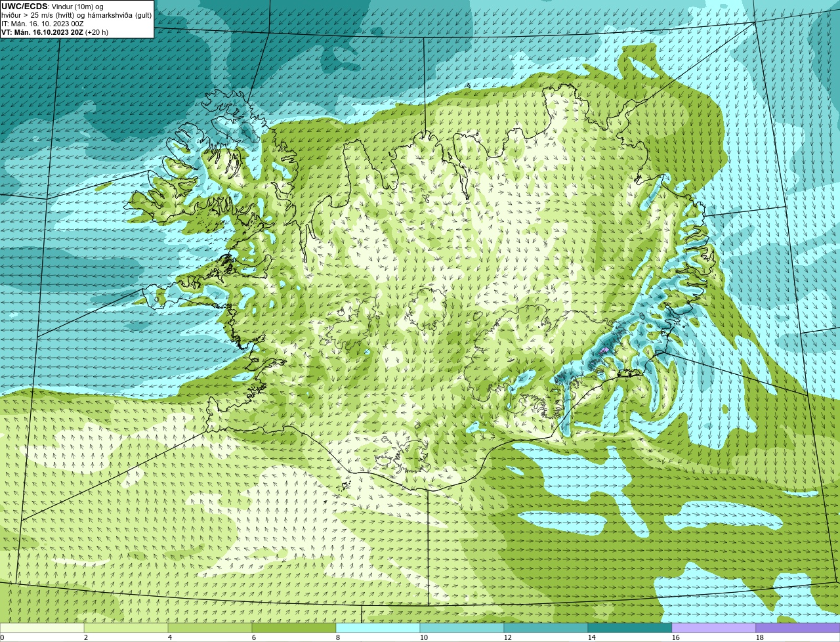Screen dimensions: 840x642
Task: Select the 2–4 m/s legend color band
Action: pos(126,628)
